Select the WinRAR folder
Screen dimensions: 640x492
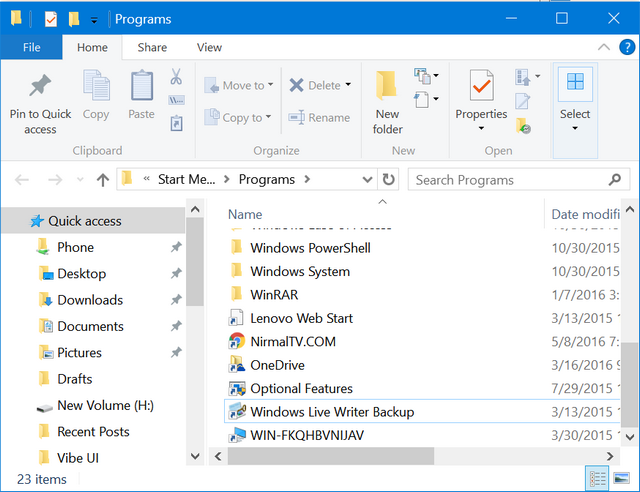click(x=274, y=294)
